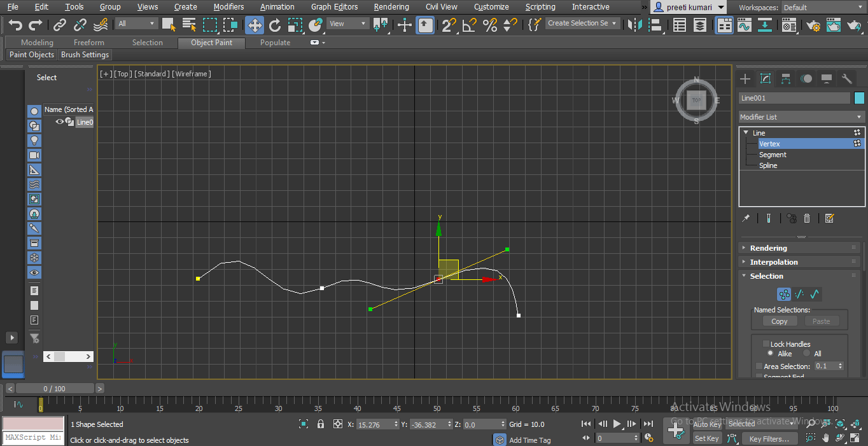Open the Render Setup dialog
The height and width of the screenshot is (446, 868).
click(813, 24)
